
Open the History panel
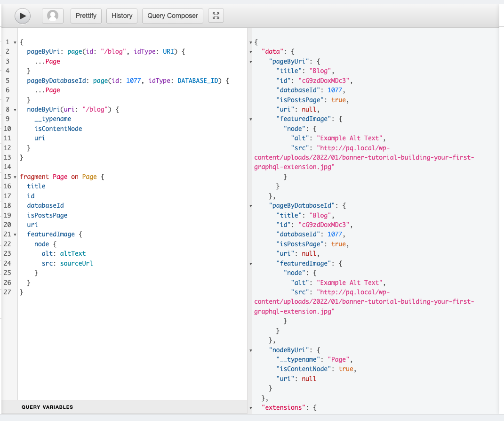122,16
